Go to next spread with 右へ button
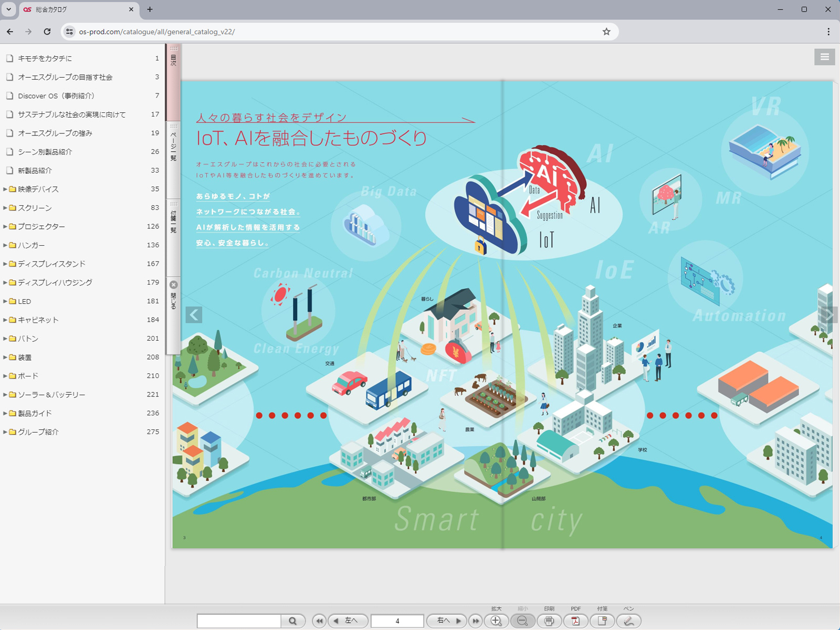 coord(447,621)
